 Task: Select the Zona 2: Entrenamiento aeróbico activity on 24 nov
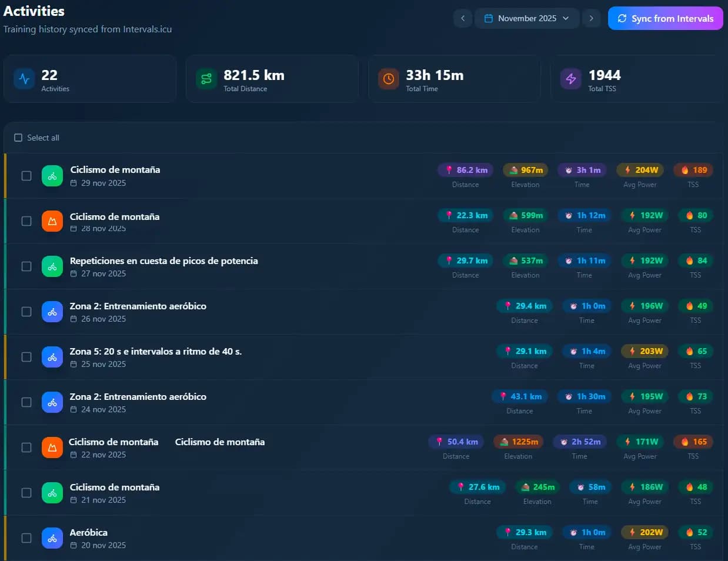click(138, 396)
